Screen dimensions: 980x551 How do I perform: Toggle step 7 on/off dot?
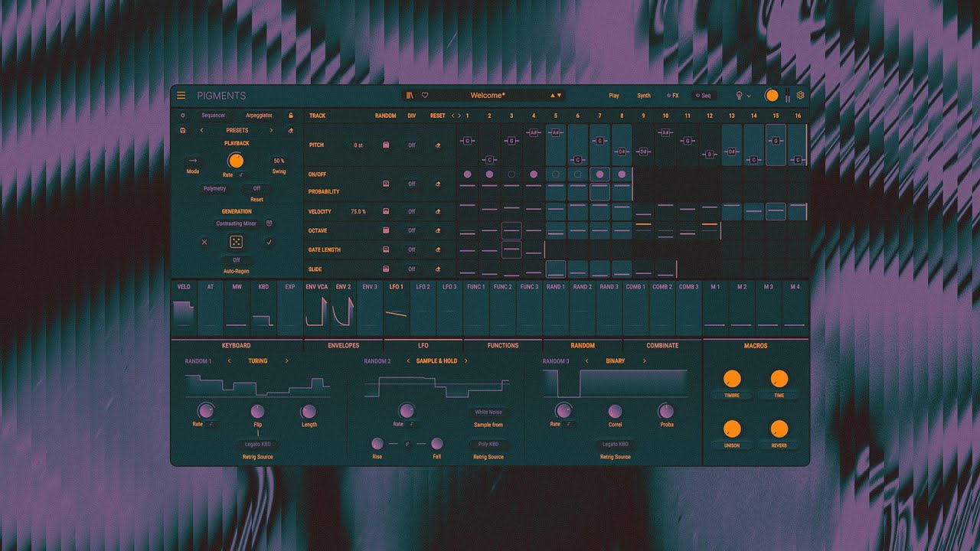tap(599, 174)
